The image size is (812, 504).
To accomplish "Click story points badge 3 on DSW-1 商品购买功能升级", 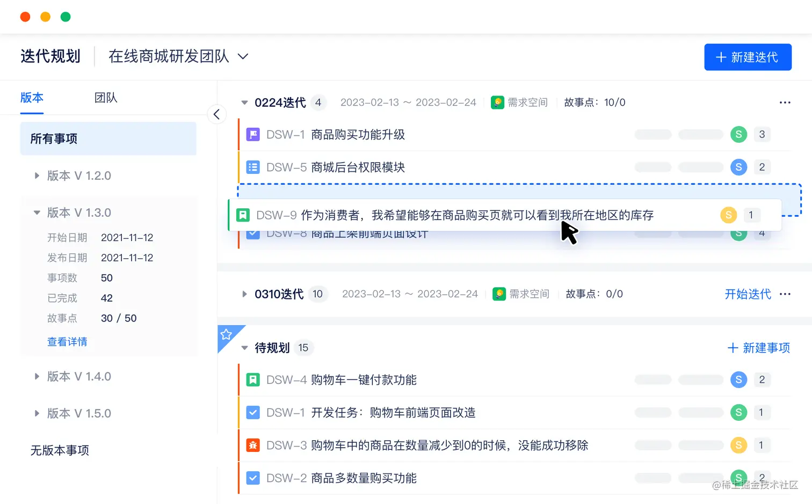I will pyautogui.click(x=762, y=134).
